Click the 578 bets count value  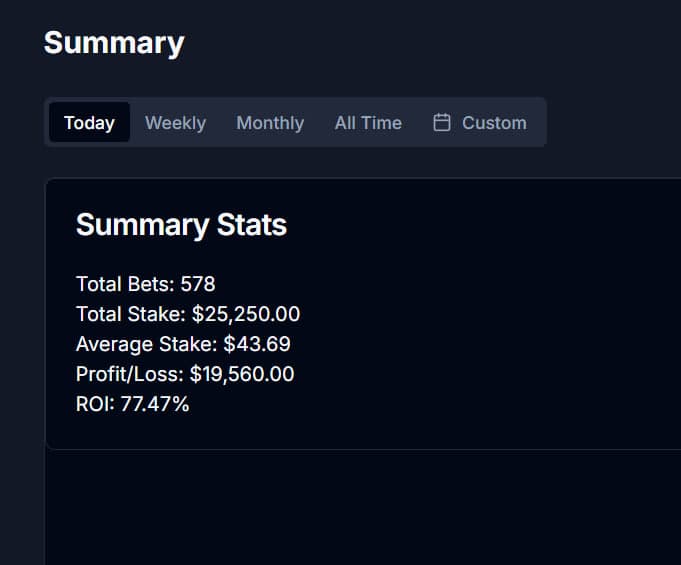[x=198, y=284]
